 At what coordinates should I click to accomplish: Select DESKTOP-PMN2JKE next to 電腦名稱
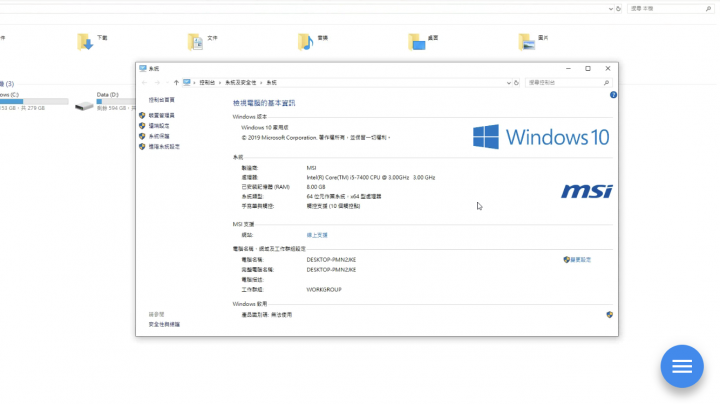click(x=332, y=260)
